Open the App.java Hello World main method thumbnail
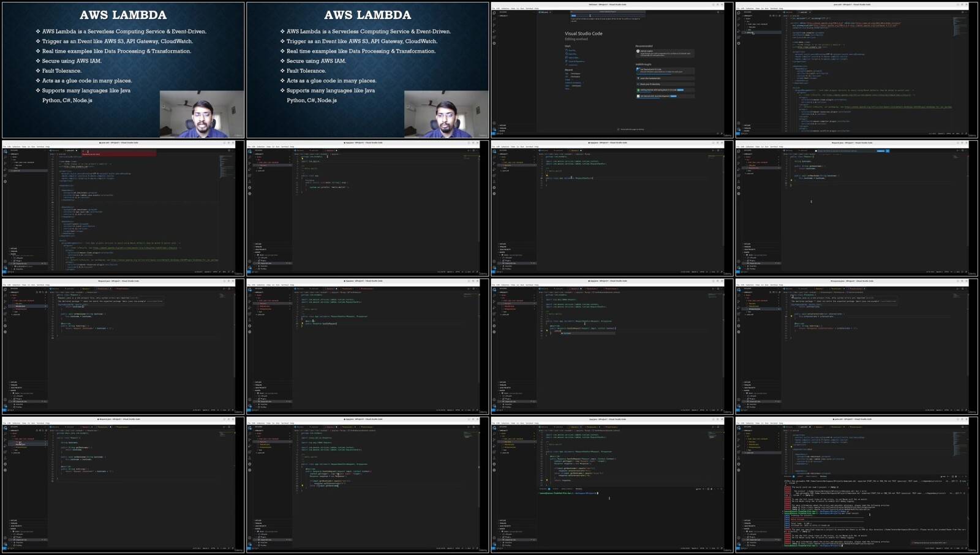The image size is (980, 555). tap(367, 208)
